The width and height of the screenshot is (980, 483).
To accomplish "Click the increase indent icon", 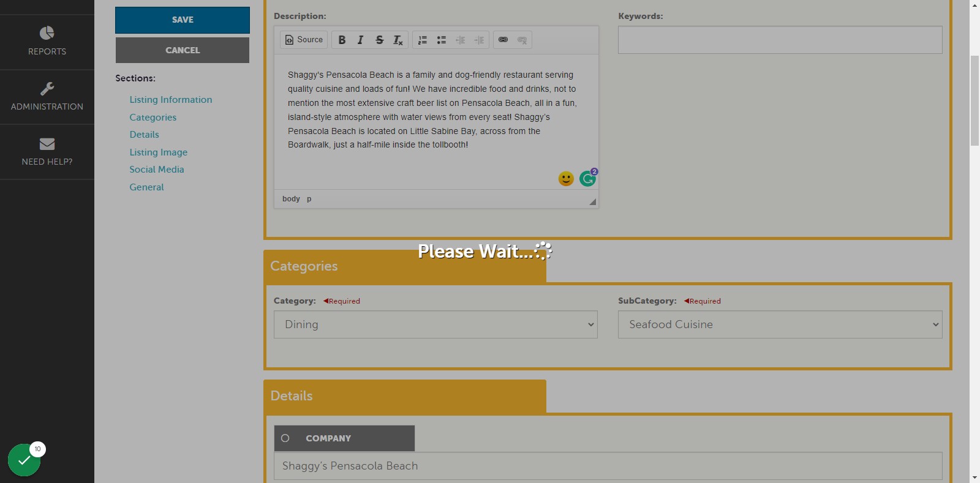I will 479,40.
